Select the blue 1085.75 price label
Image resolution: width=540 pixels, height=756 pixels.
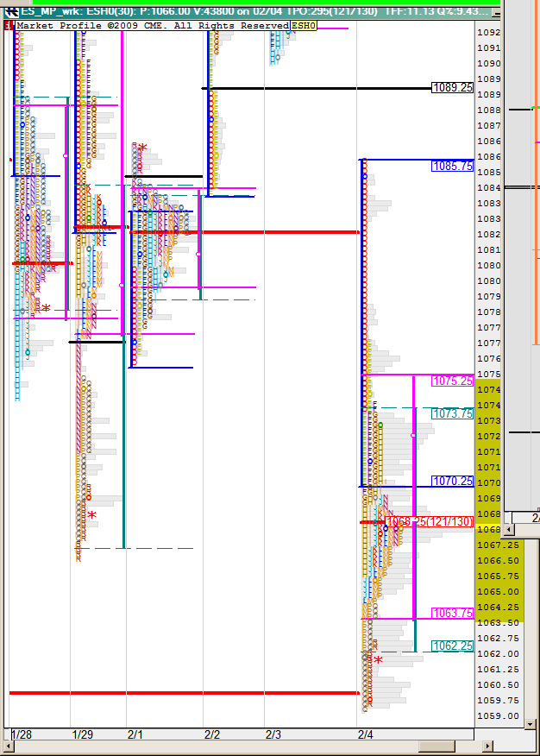click(x=453, y=166)
